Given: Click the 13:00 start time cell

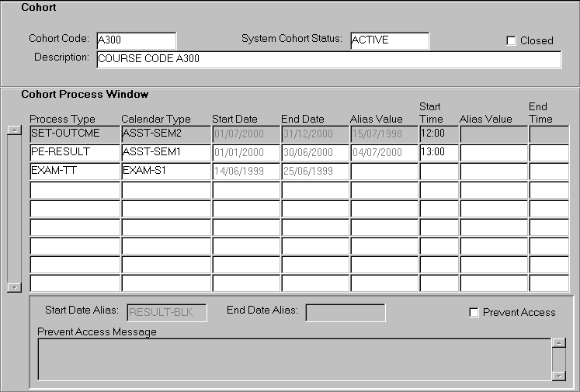Looking at the screenshot, I should coord(439,152).
